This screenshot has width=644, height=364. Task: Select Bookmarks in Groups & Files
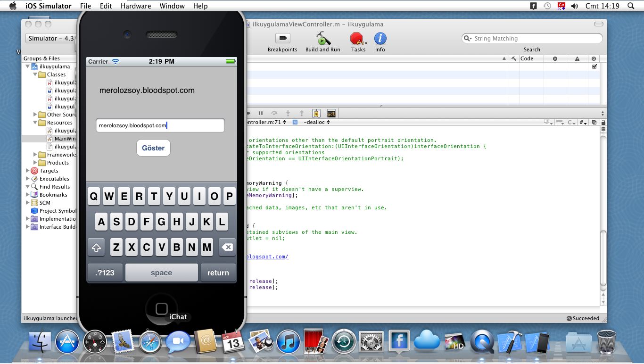coord(53,195)
